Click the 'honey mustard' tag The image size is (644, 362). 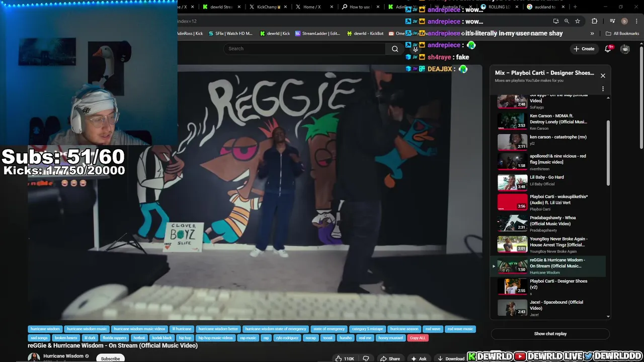[390, 338]
